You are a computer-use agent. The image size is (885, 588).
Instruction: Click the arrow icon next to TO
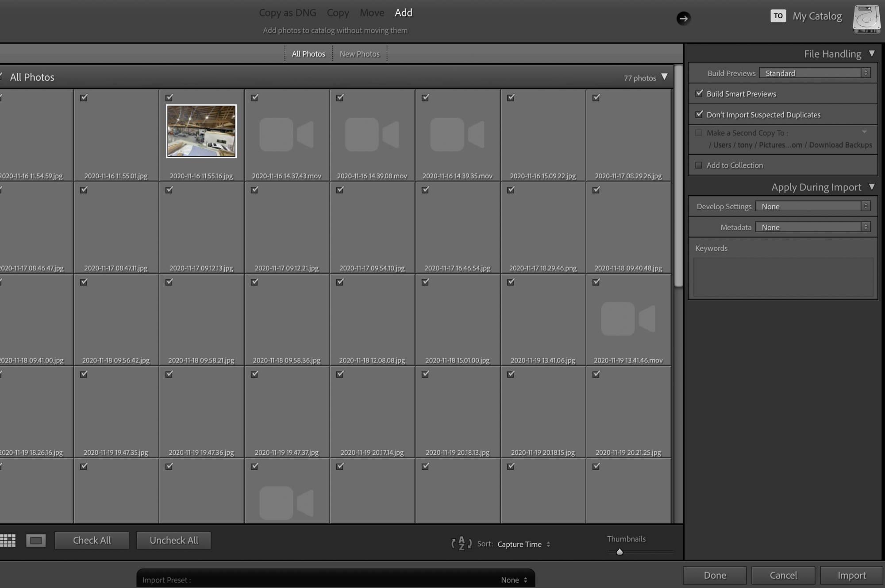[x=683, y=18]
